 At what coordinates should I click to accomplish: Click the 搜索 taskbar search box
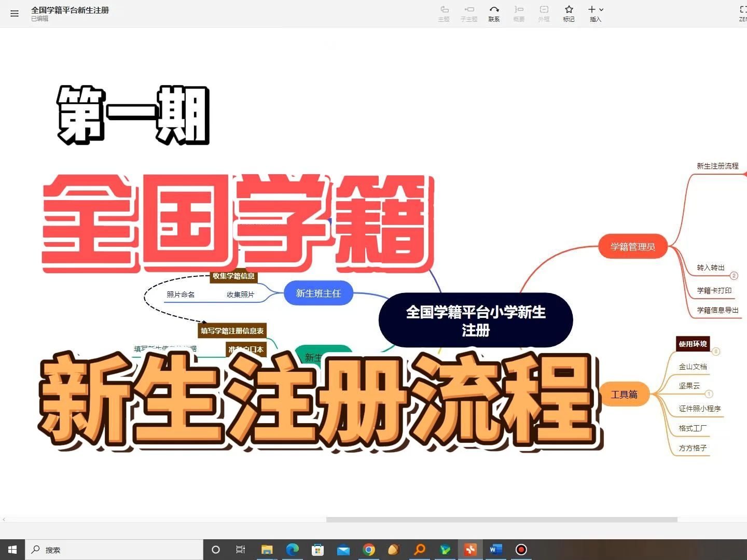(114, 550)
